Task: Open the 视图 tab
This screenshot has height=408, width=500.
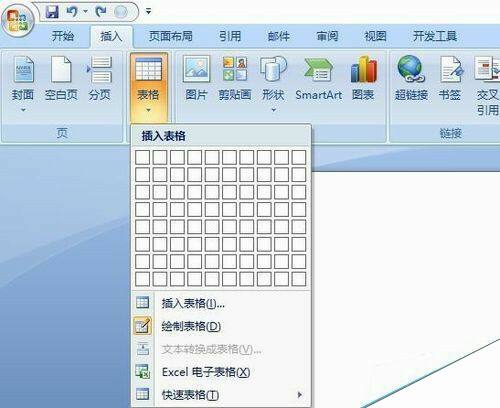Action: (x=376, y=36)
